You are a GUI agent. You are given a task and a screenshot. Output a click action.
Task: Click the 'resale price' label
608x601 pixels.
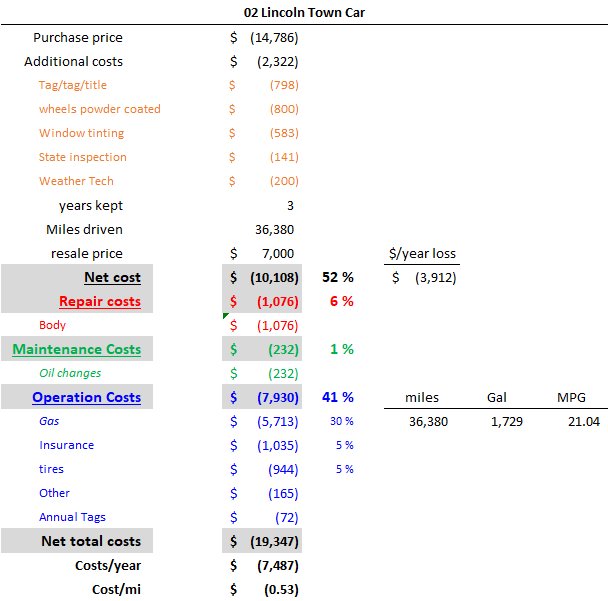pos(87,253)
